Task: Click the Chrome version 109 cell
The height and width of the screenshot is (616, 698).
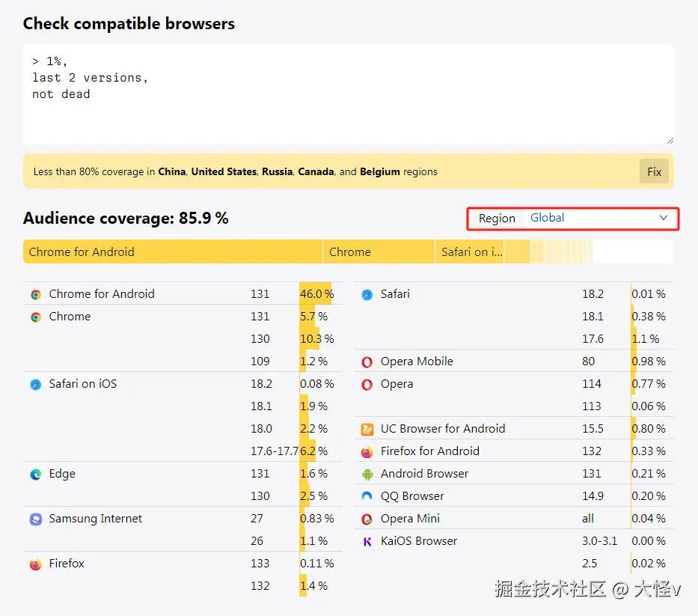Action: pos(260,362)
